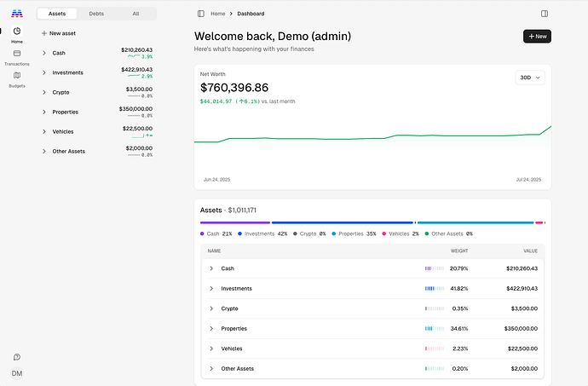This screenshot has height=386, width=588.
Task: Toggle right sidebar panel icon at top
Action: [545, 14]
